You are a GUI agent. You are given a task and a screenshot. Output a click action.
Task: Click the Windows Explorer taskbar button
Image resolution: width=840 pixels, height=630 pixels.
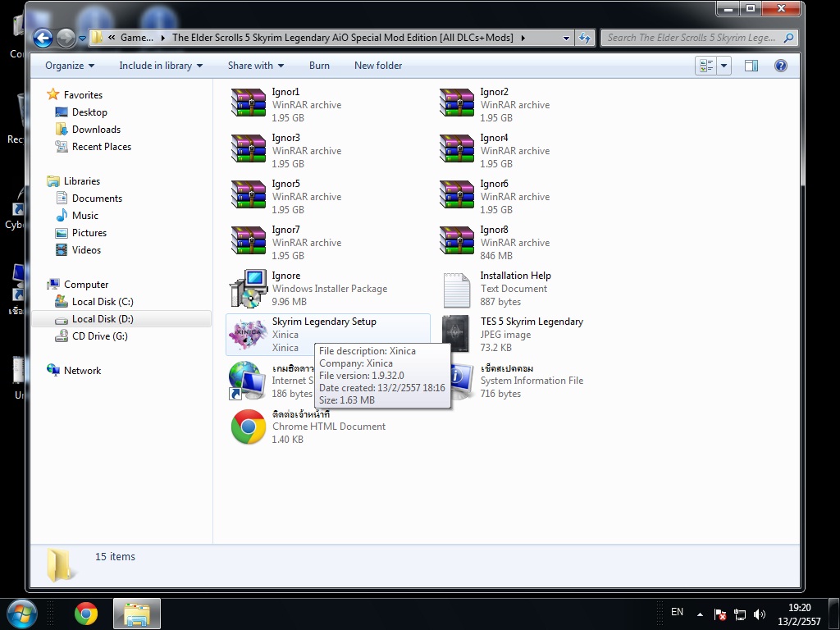click(x=137, y=614)
